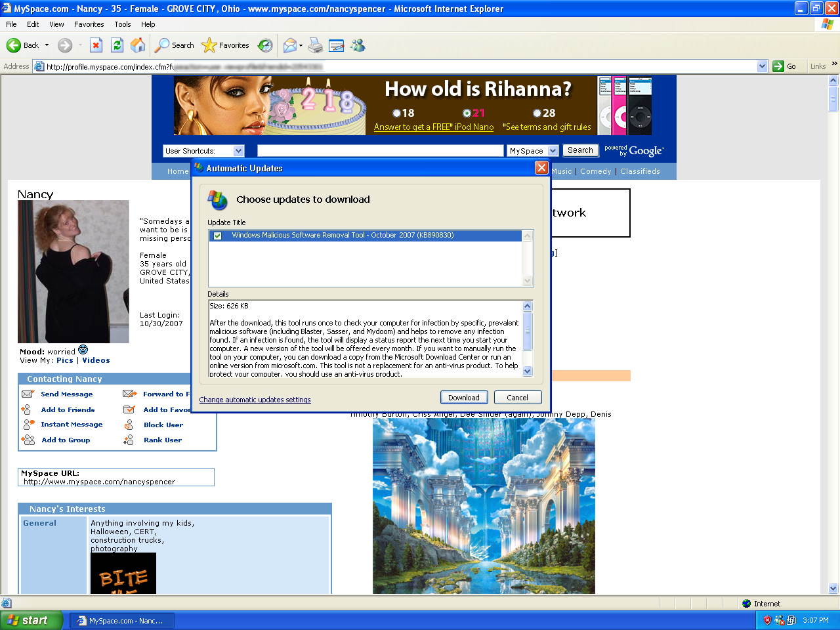Open the User Shortcuts dropdown
Viewport: 840px width, 630px height.
coord(203,151)
